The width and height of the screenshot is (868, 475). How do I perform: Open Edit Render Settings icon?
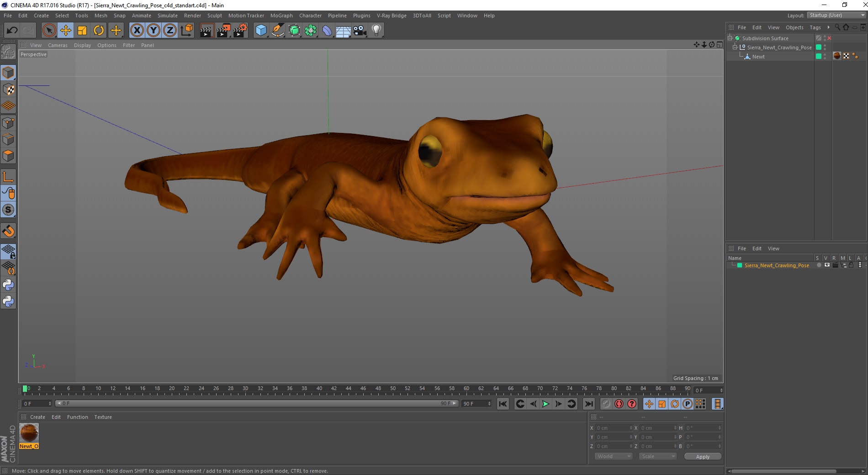[x=240, y=31]
